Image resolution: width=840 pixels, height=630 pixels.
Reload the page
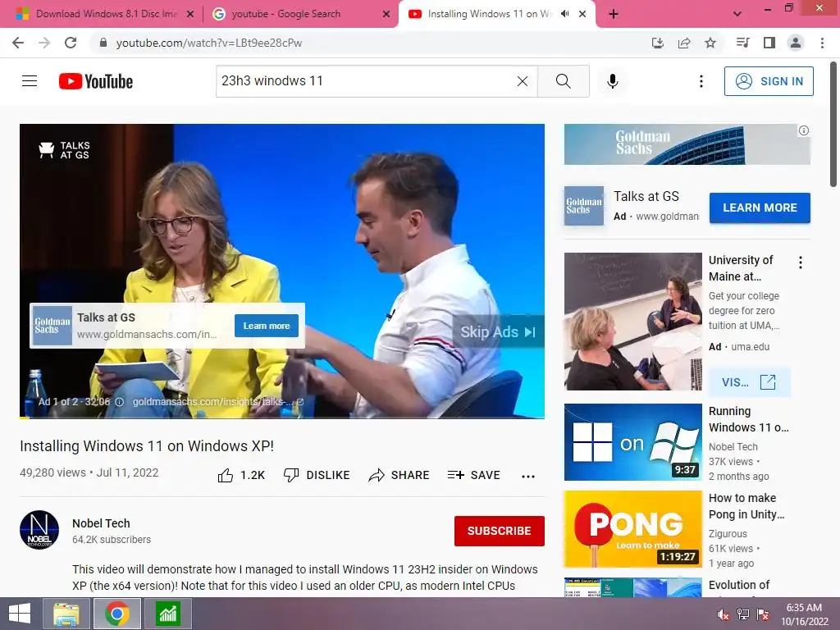pos(71,43)
